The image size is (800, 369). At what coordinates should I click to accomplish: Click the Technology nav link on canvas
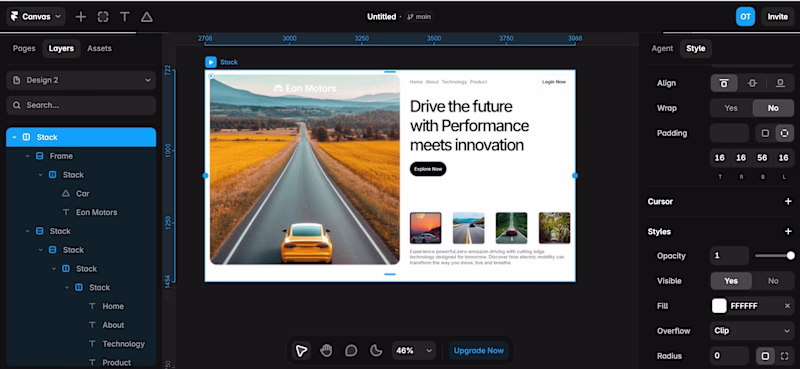(x=454, y=82)
